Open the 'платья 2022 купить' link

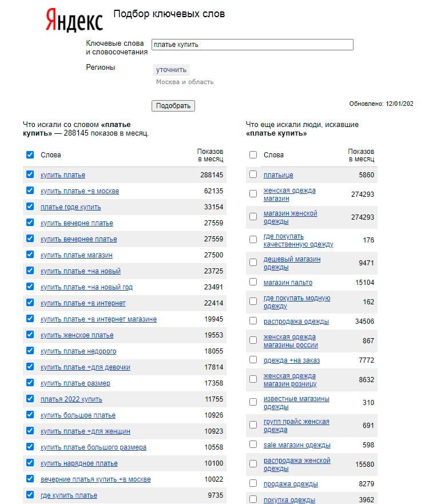point(71,399)
